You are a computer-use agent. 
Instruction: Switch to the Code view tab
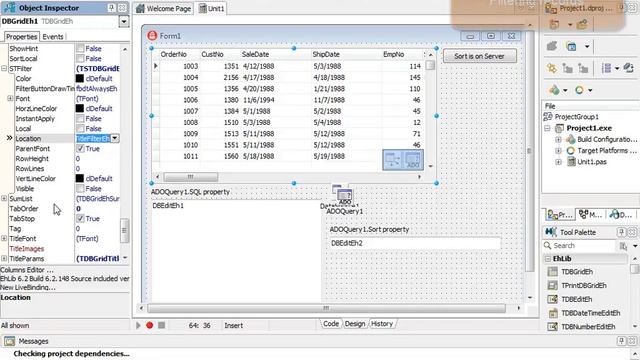331,324
